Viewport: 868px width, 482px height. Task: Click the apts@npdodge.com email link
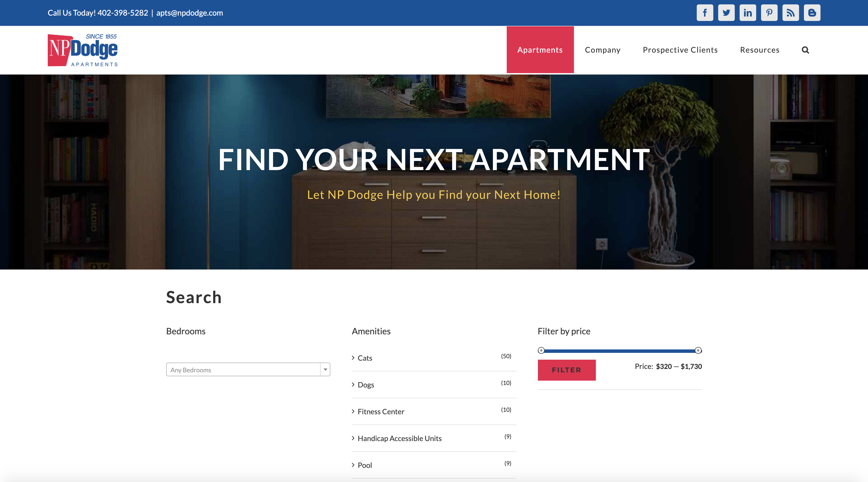click(189, 13)
